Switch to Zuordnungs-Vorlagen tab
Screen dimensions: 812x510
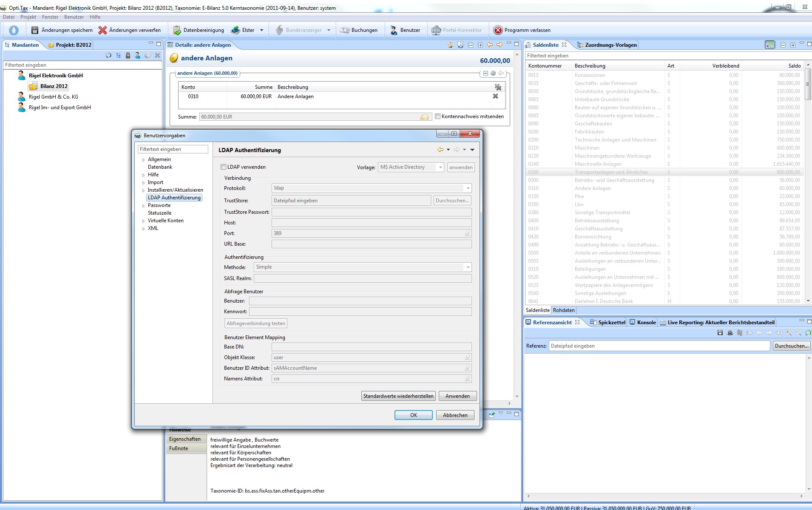tap(607, 45)
